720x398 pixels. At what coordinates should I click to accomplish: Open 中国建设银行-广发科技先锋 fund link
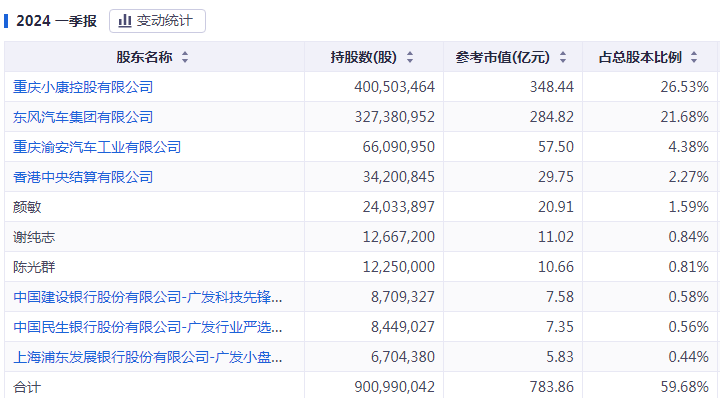coord(147,297)
